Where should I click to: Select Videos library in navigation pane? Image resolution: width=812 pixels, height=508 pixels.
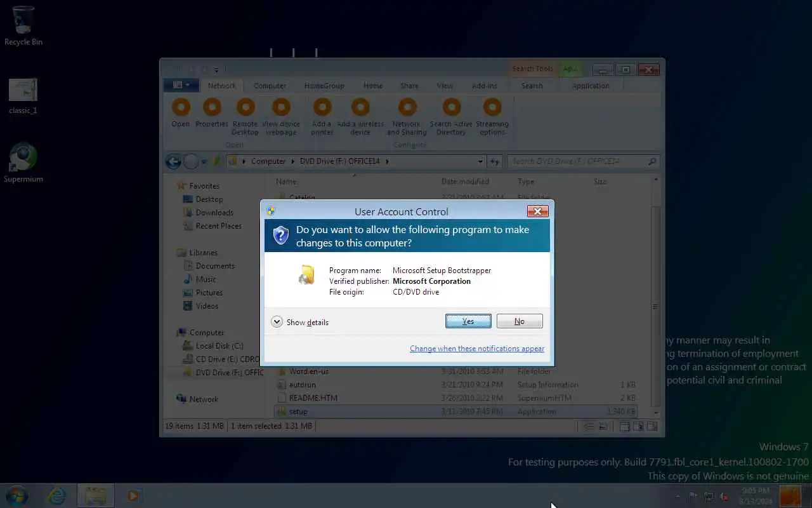coord(207,306)
